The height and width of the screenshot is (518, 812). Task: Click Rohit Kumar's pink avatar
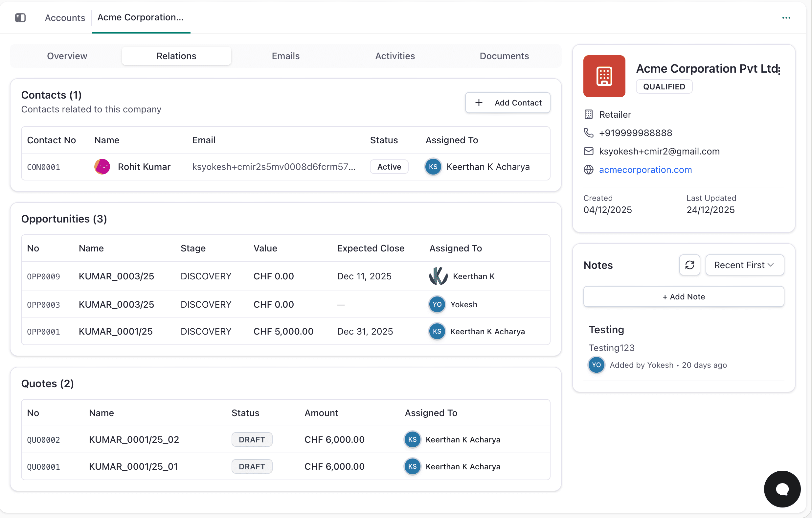click(x=102, y=167)
